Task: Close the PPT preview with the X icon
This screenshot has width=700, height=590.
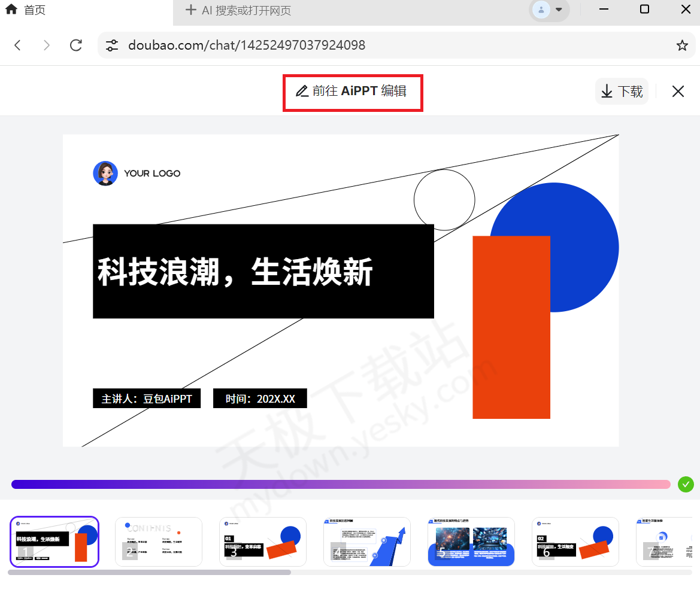Action: (677, 91)
